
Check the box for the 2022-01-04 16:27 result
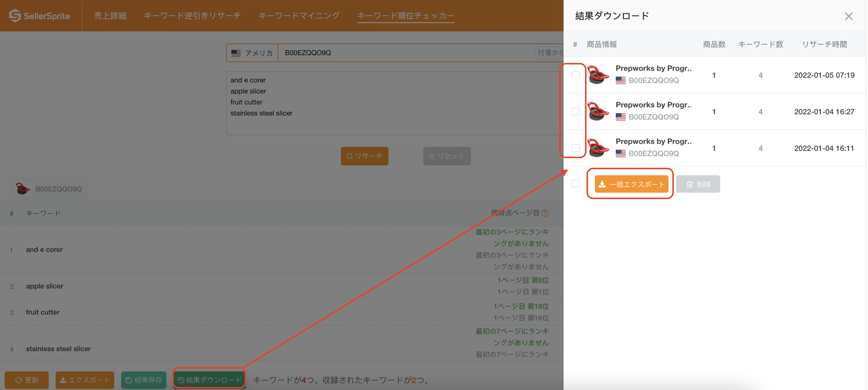click(x=575, y=111)
